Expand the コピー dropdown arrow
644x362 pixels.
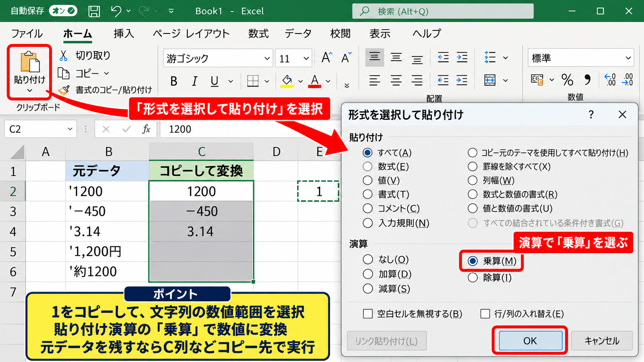click(x=107, y=73)
